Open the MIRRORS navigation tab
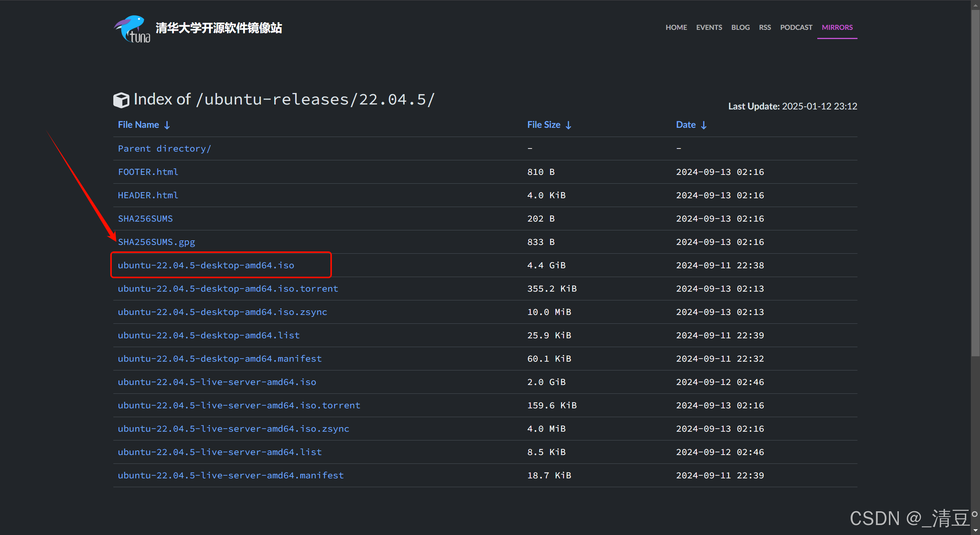The image size is (980, 535). pos(837,28)
